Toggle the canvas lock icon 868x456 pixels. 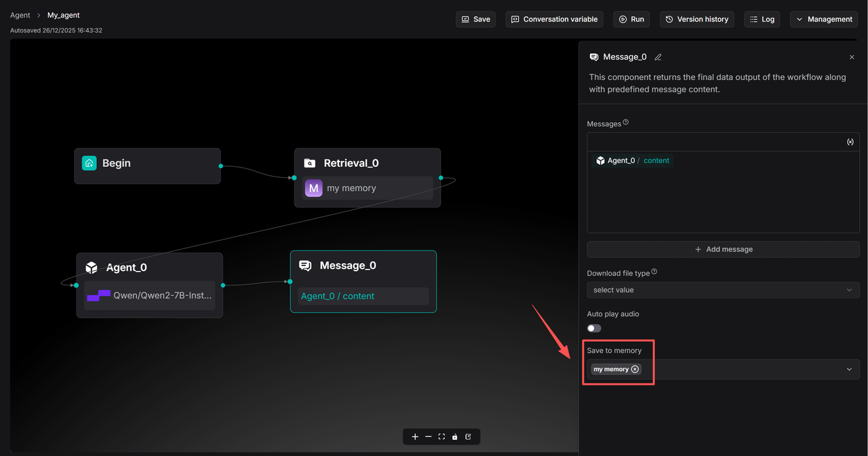pos(455,437)
